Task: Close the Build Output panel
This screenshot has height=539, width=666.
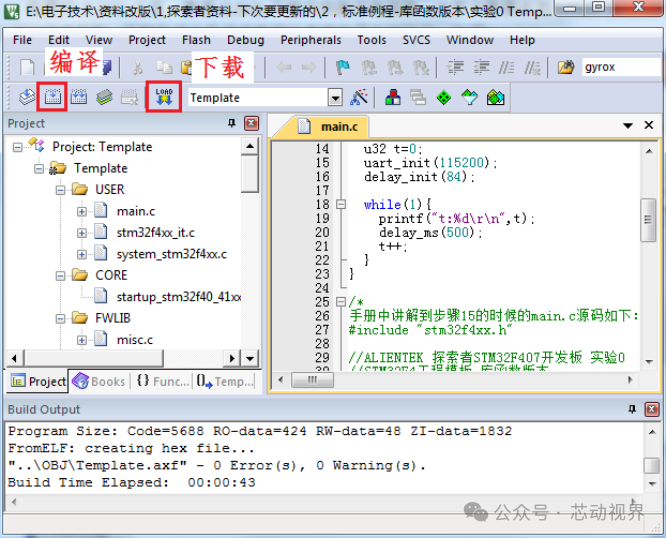Action: point(652,409)
